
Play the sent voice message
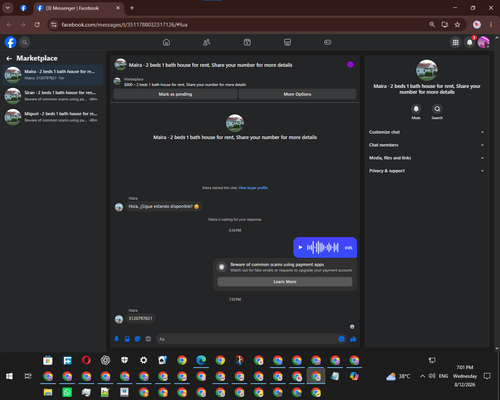[x=300, y=247]
